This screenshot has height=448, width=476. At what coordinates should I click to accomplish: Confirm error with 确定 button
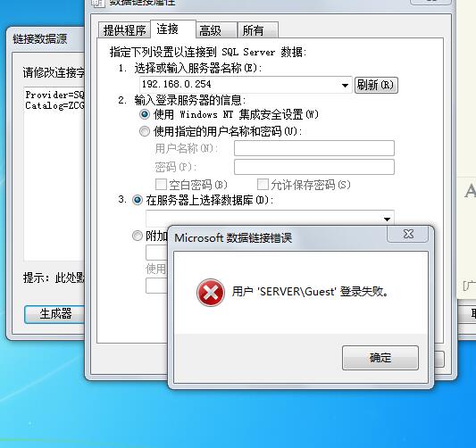point(380,358)
